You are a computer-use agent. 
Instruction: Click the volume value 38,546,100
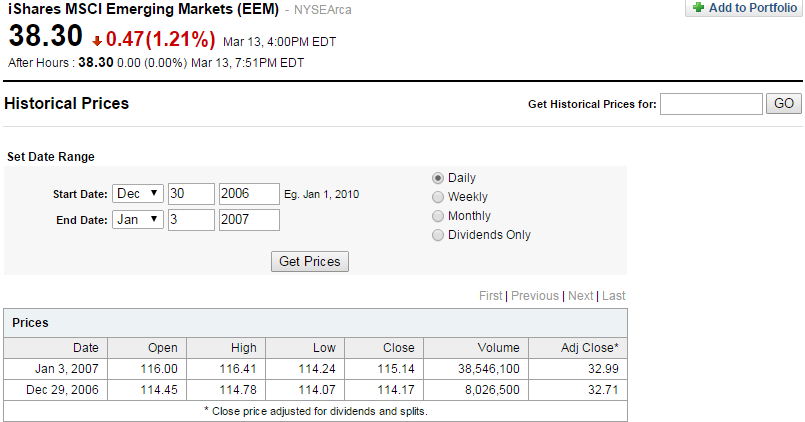pyautogui.click(x=489, y=369)
